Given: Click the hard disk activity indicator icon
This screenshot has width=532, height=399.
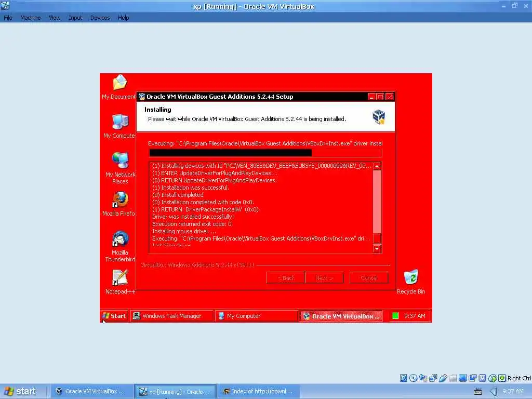Looking at the screenshot, I should click(x=403, y=378).
